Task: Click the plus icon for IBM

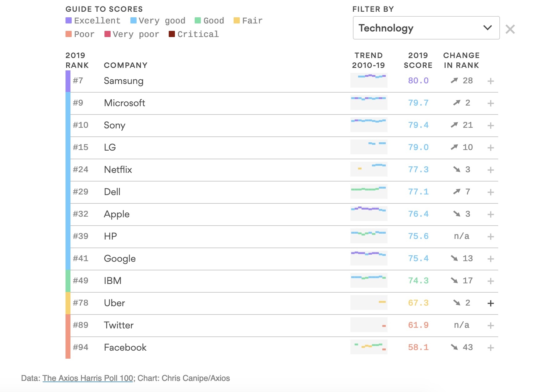Action: [x=490, y=281]
